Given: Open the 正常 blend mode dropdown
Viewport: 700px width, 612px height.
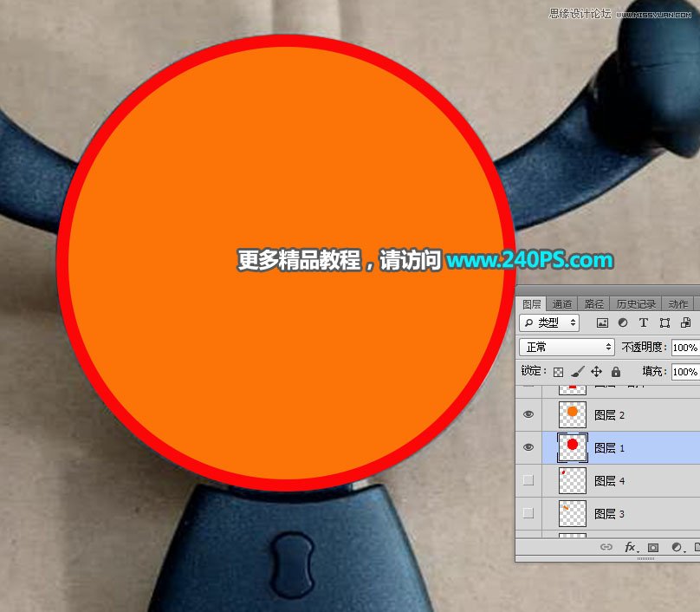Looking at the screenshot, I should [x=567, y=347].
